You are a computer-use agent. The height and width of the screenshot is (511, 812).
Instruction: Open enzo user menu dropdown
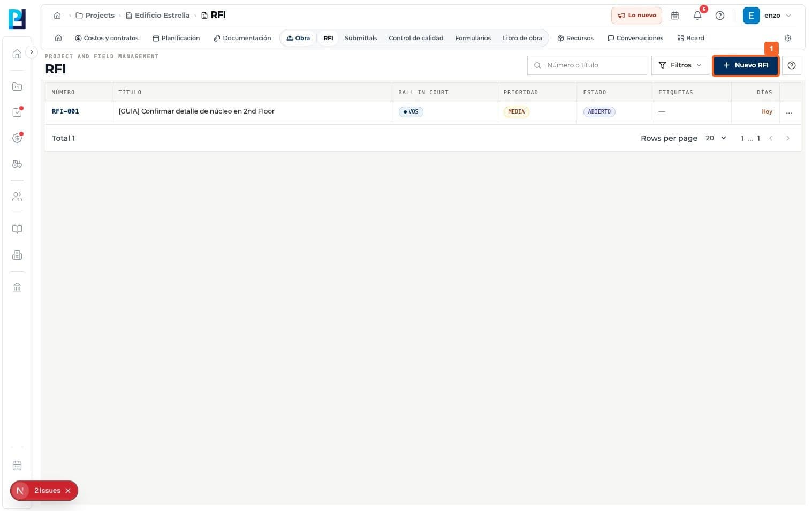tap(767, 16)
